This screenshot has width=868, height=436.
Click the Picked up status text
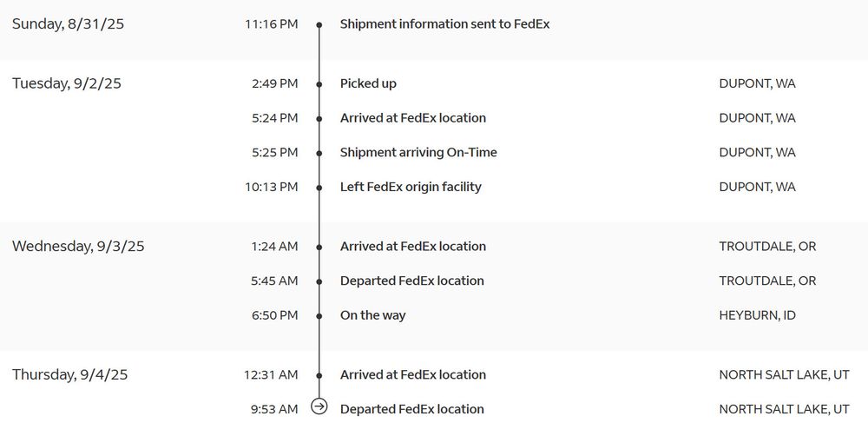click(368, 83)
